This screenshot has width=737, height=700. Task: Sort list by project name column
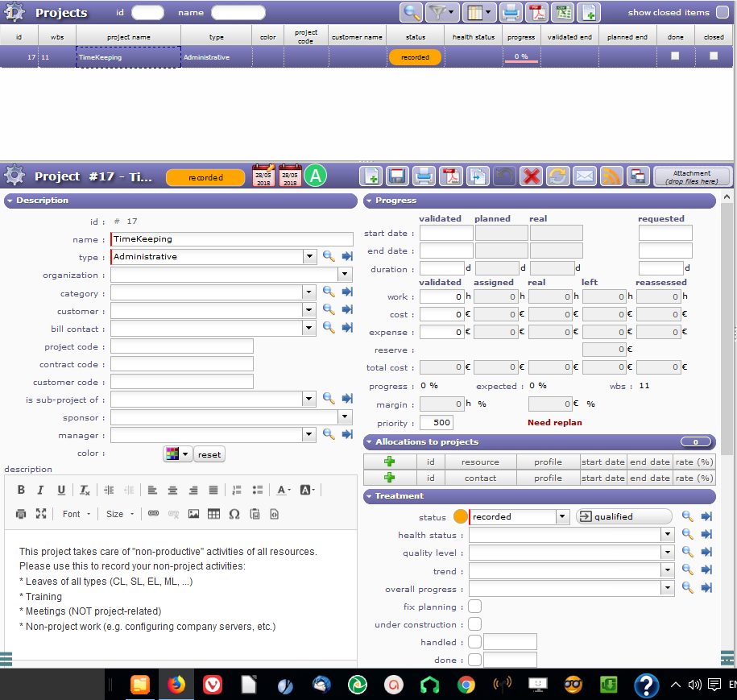click(129, 37)
